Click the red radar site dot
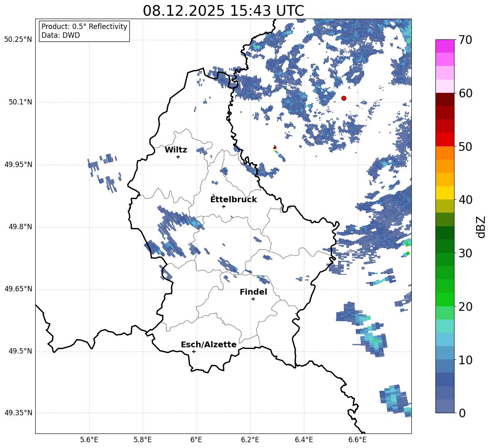 click(344, 98)
